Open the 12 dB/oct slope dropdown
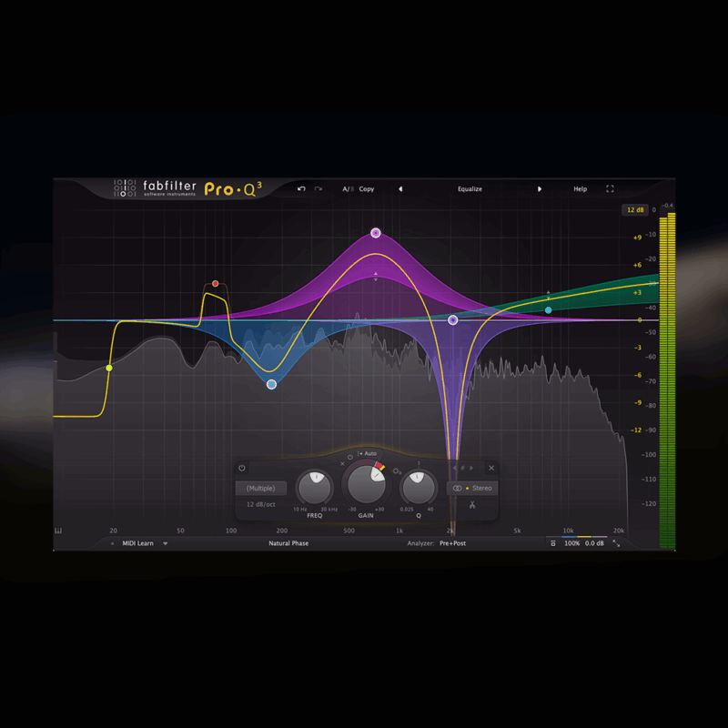The width and height of the screenshot is (728, 728). pos(261,504)
